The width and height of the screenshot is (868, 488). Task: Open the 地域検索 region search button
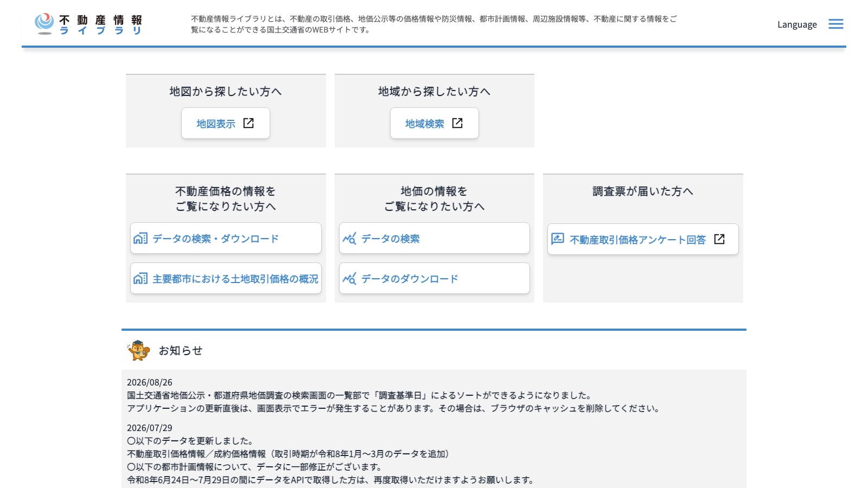[435, 123]
